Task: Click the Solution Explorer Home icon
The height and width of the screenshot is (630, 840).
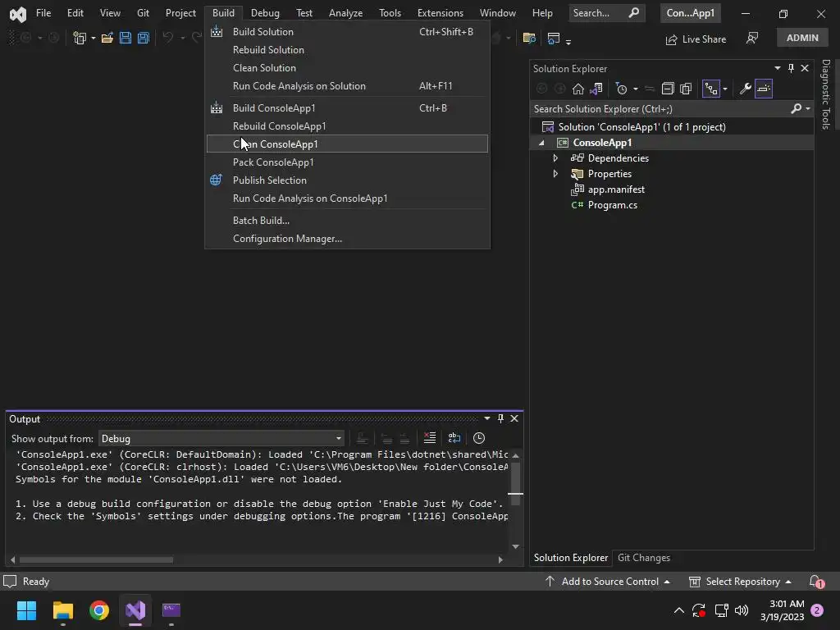Action: (x=578, y=89)
